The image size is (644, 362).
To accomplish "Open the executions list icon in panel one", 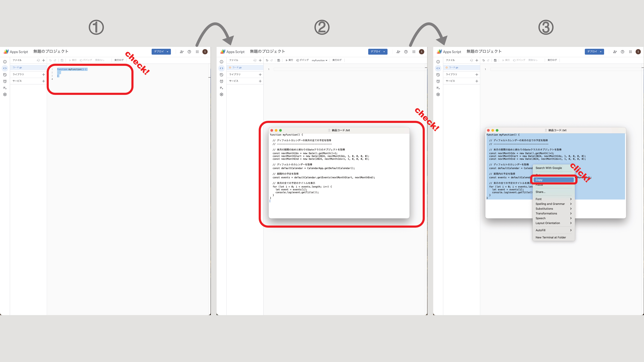I will (5, 88).
